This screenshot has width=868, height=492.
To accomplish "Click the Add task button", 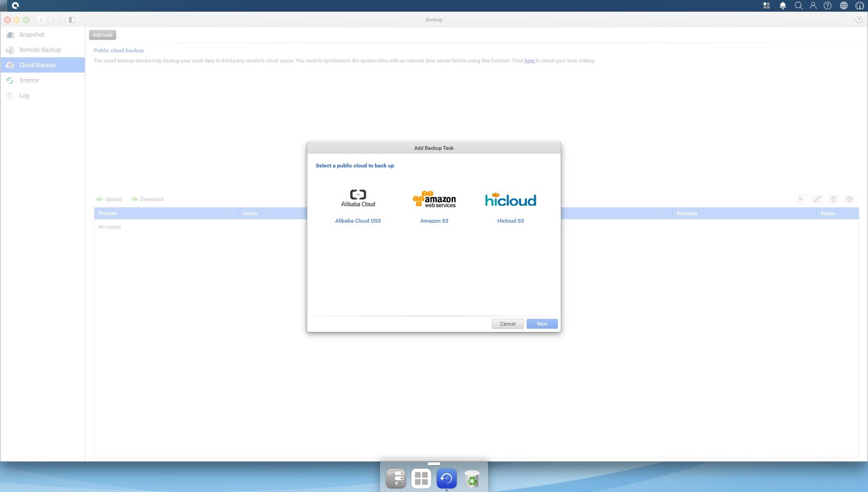I will tap(102, 35).
